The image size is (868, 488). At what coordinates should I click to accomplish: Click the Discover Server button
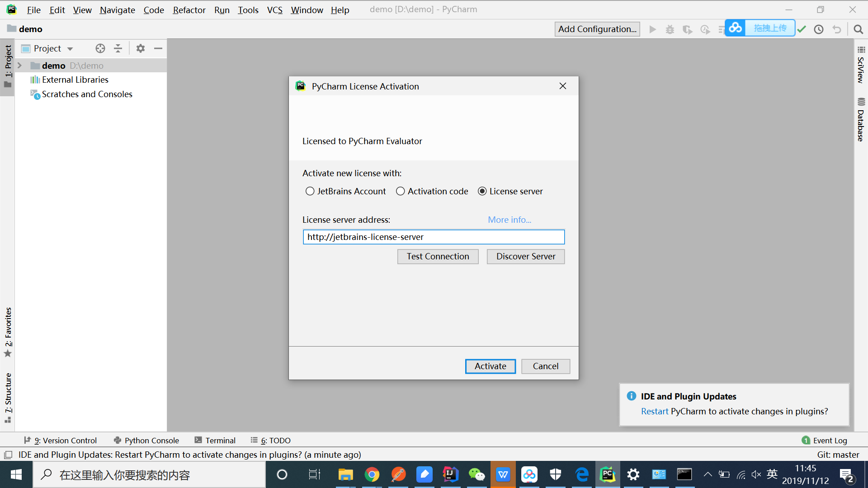point(526,256)
